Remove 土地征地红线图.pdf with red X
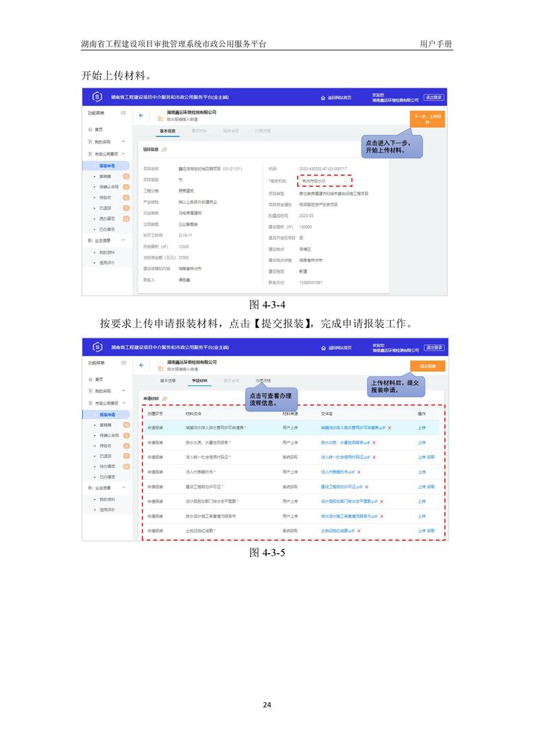The height and width of the screenshot is (756, 534). [x=358, y=531]
